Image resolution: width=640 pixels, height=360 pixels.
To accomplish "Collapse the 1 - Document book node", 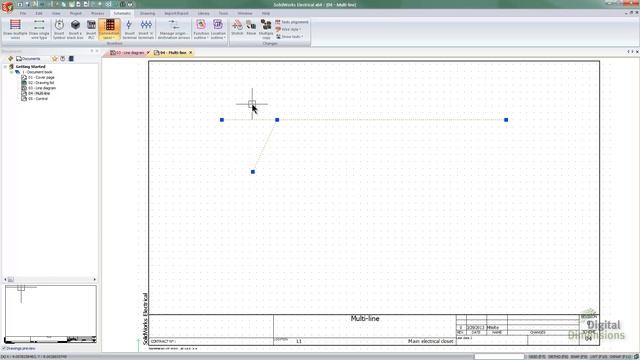I will pos(11,72).
